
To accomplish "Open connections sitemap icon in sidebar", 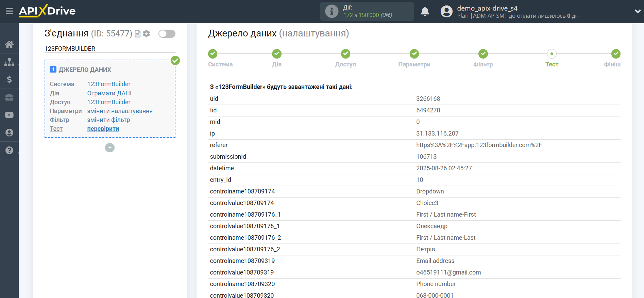I will [9, 62].
